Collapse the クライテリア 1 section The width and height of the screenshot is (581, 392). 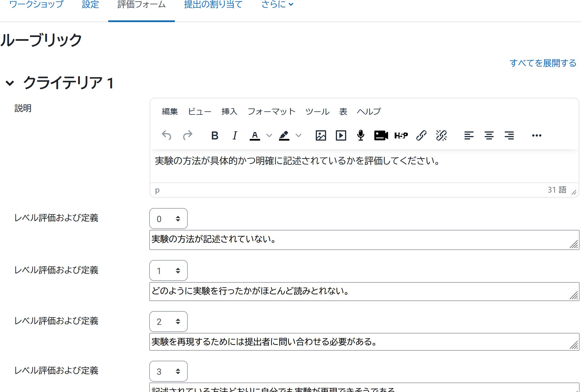pyautogui.click(x=10, y=83)
